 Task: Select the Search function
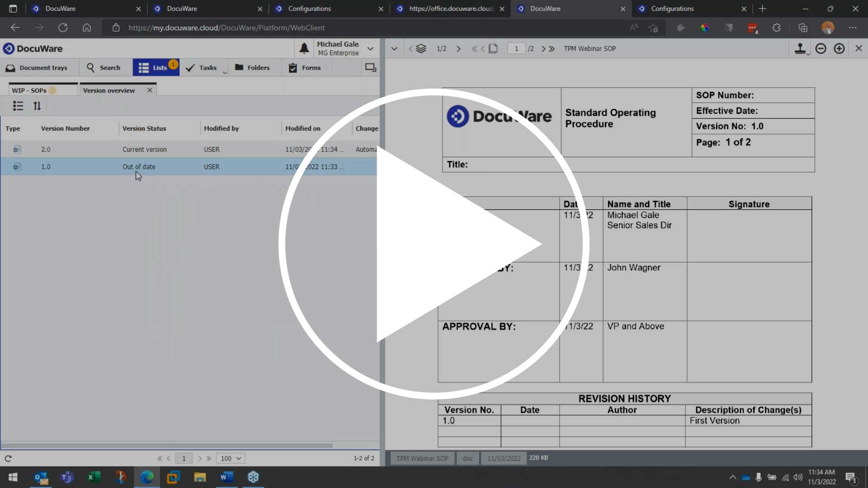(104, 68)
